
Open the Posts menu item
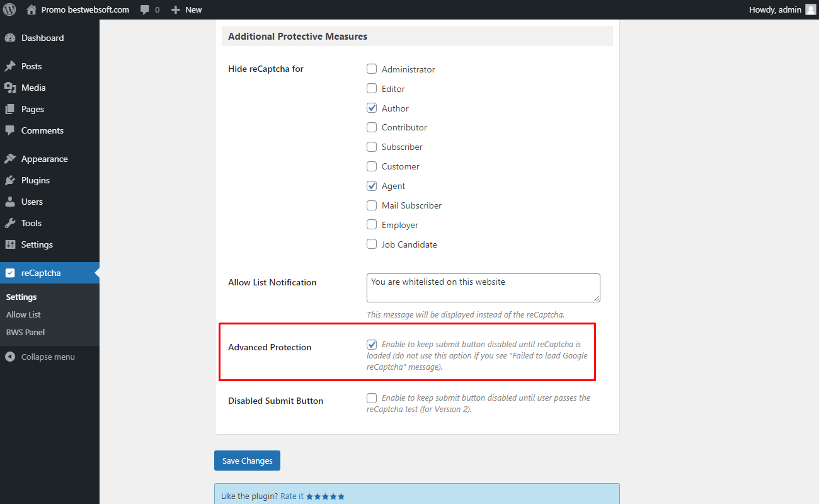pos(50,66)
